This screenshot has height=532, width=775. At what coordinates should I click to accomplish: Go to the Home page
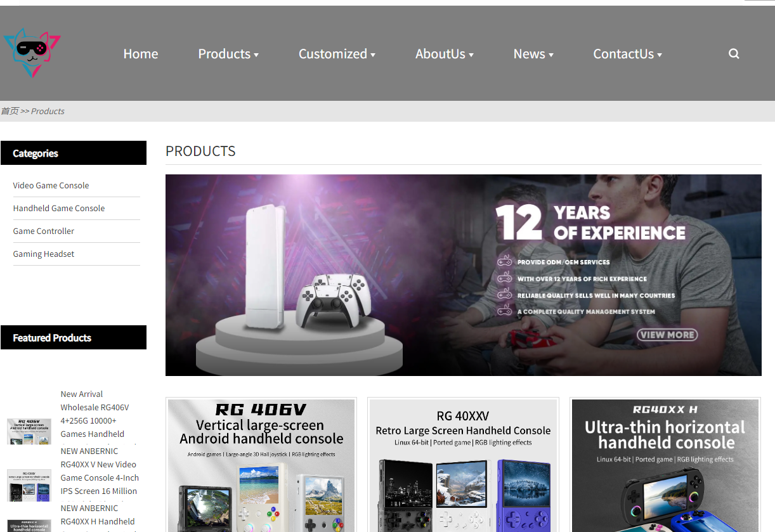141,54
